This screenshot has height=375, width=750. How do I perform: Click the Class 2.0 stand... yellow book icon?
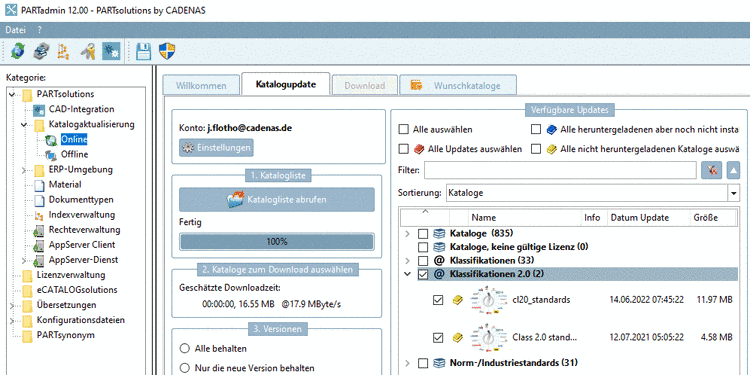(x=458, y=338)
